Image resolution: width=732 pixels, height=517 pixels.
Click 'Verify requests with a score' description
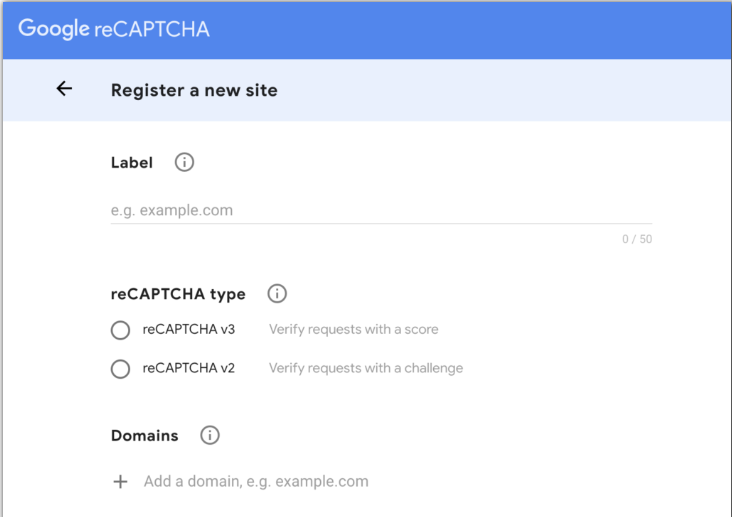coord(353,329)
